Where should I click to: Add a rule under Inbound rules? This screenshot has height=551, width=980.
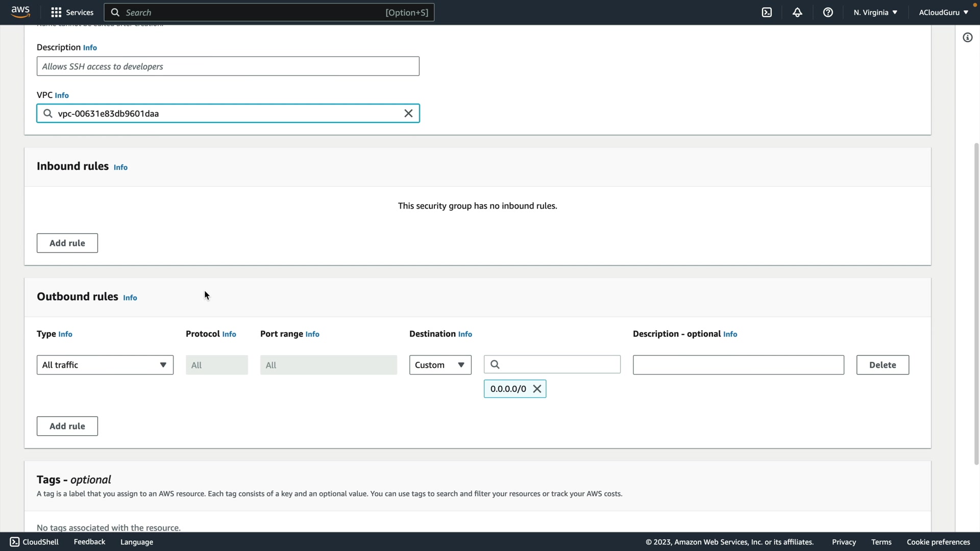(67, 243)
